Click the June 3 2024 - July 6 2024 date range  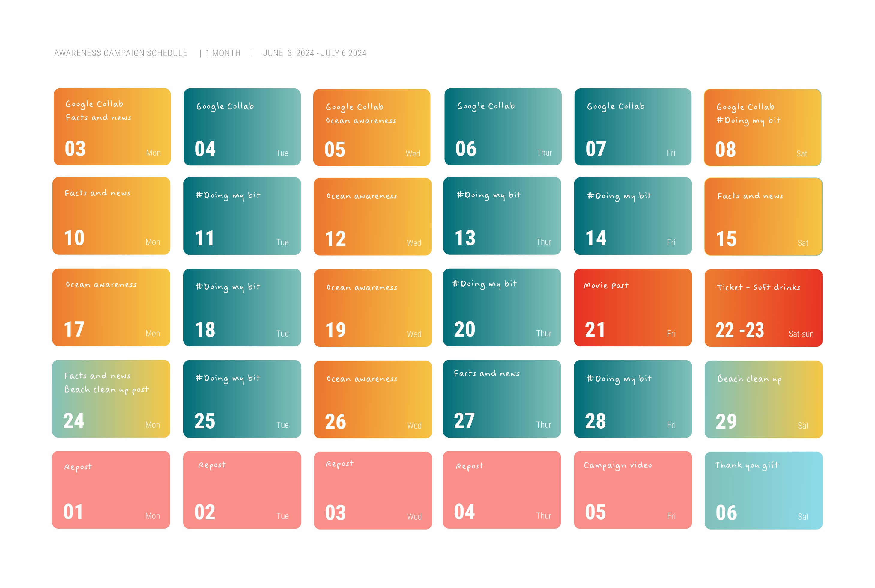[315, 53]
